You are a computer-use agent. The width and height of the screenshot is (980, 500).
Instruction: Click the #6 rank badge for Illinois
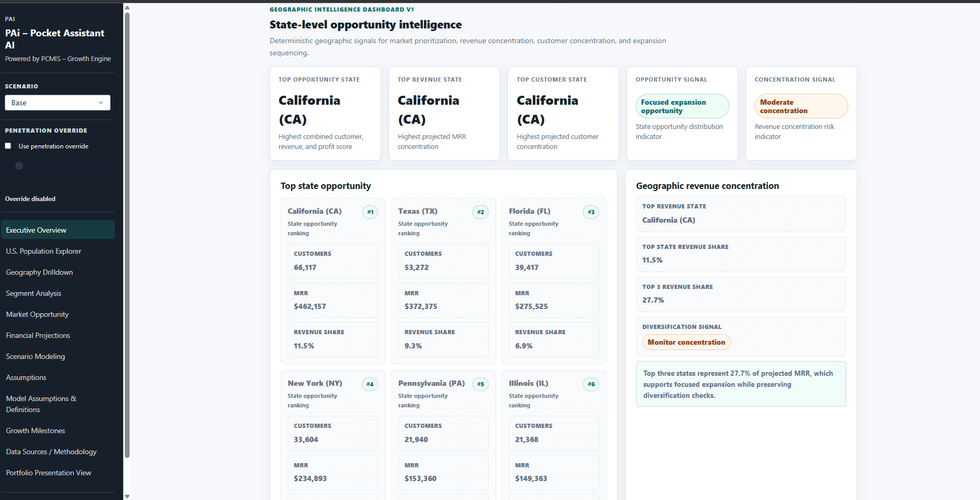pyautogui.click(x=591, y=384)
